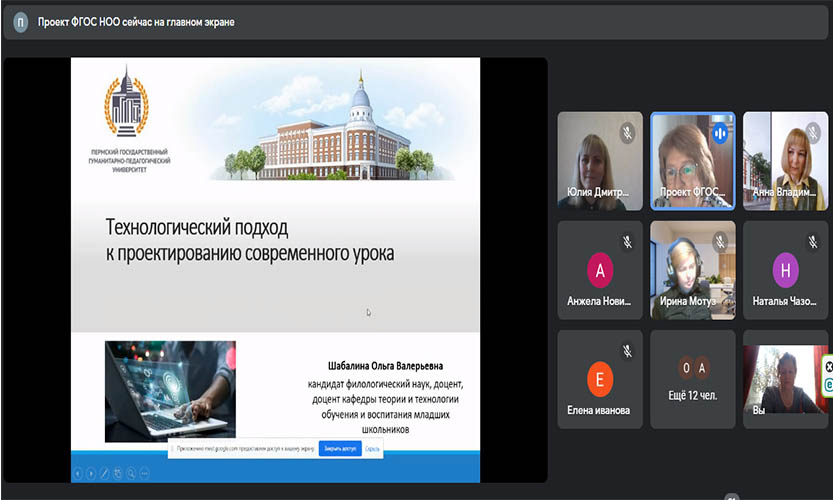Select the pen tool in slideshow toolbar

tap(104, 473)
